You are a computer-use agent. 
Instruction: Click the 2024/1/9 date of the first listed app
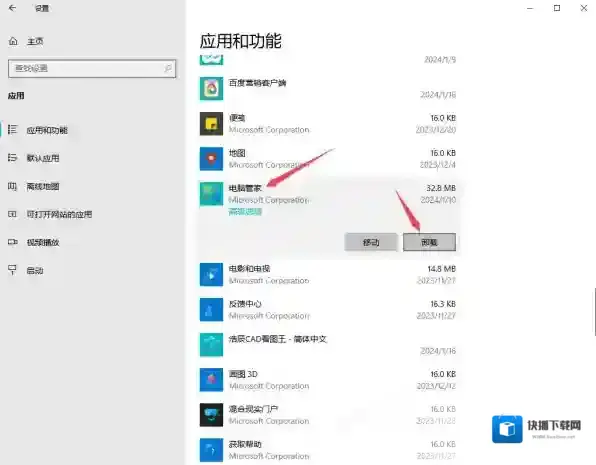[440, 59]
